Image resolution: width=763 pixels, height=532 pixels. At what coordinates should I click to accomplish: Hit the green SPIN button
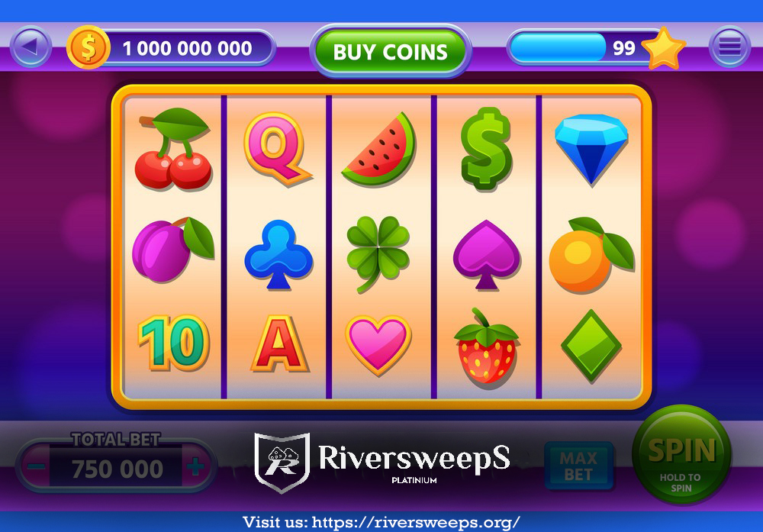click(681, 454)
